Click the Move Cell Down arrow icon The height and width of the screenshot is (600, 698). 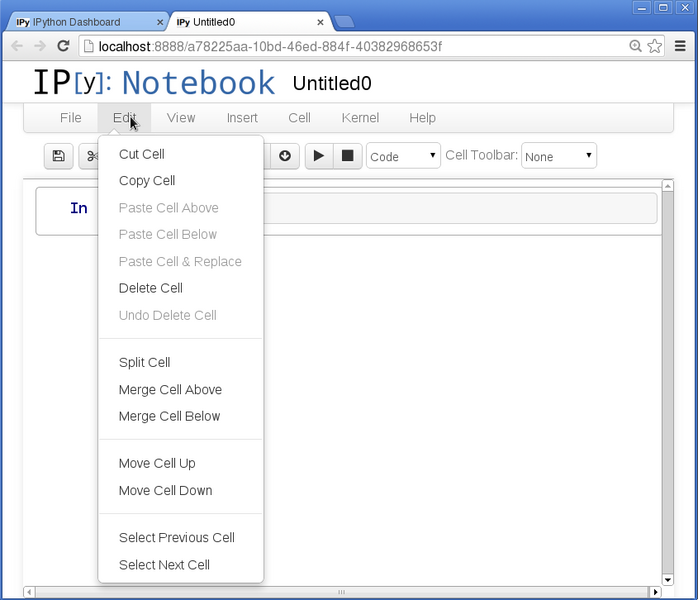click(x=285, y=156)
